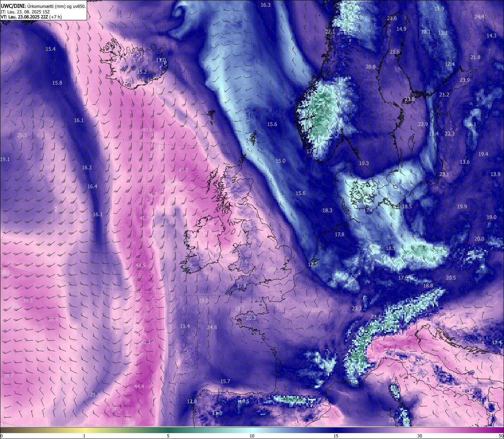Click the 11.3 value label
The image size is (504, 439).
pos(217,413)
